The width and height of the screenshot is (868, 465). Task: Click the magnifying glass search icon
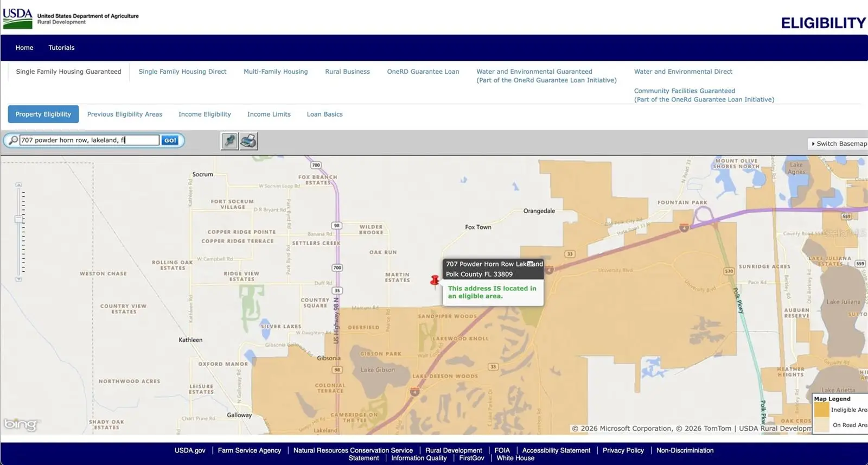[13, 140]
